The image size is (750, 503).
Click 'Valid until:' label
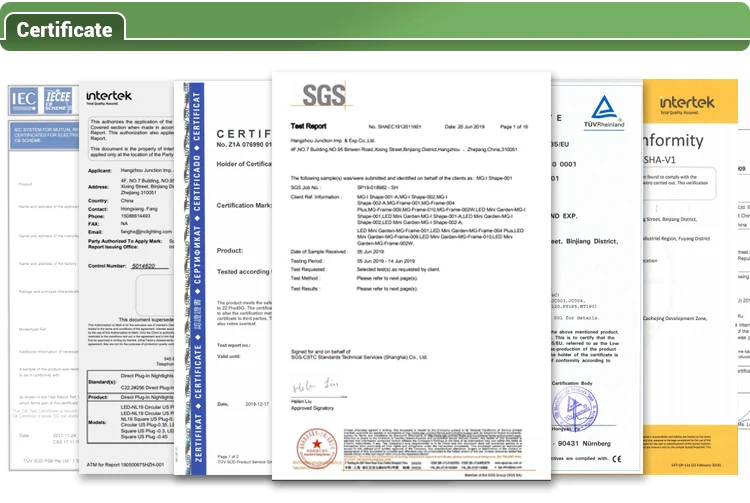(229, 356)
